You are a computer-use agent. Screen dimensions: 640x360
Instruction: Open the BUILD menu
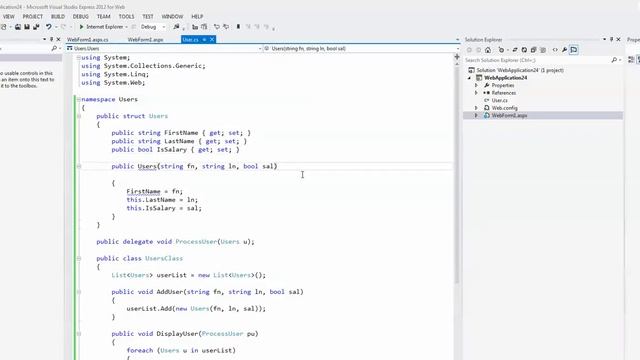click(58, 16)
